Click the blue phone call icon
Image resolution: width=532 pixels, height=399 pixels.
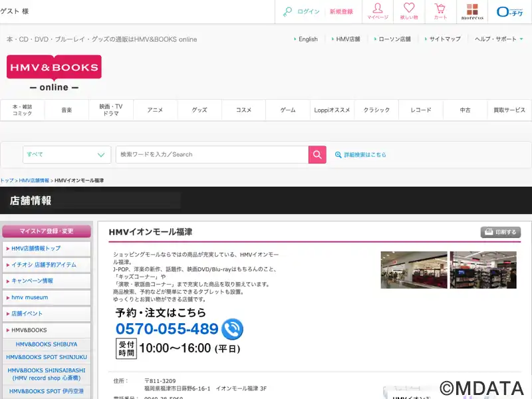pos(232,329)
